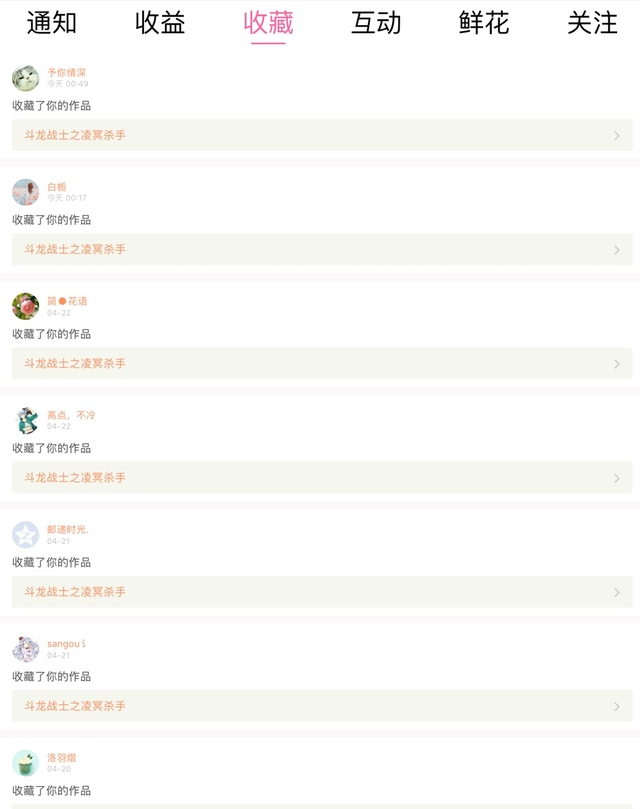
Task: Tap 予你情深's cat avatar
Action: pyautogui.click(x=26, y=78)
